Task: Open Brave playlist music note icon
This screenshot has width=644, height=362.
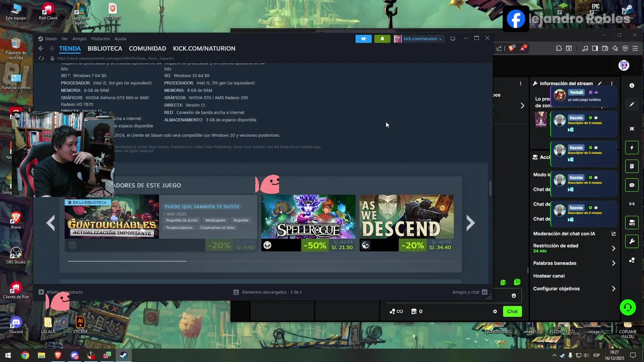Action: pos(585,48)
